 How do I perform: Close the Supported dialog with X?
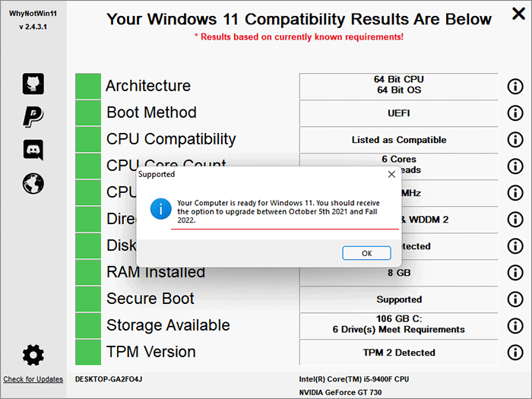tap(391, 174)
